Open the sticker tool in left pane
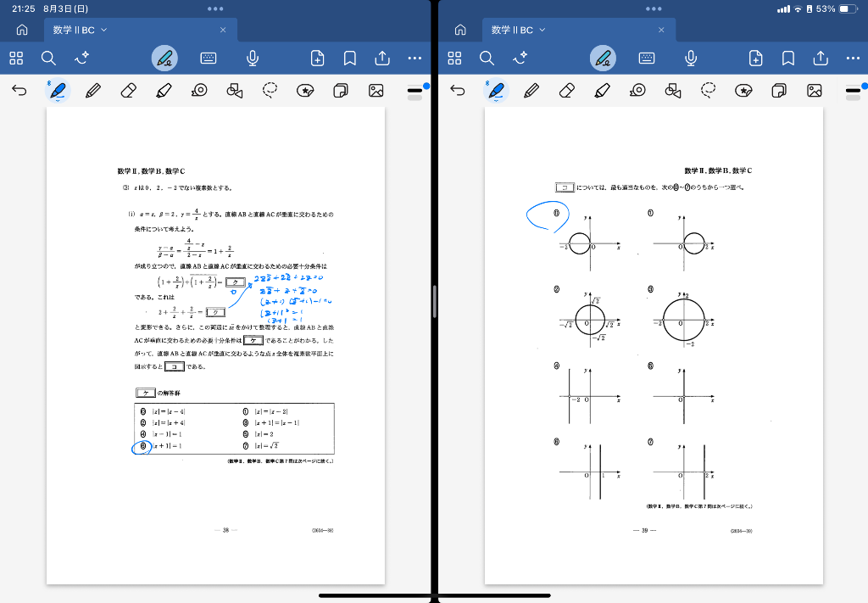The width and height of the screenshot is (868, 603). pos(306,90)
